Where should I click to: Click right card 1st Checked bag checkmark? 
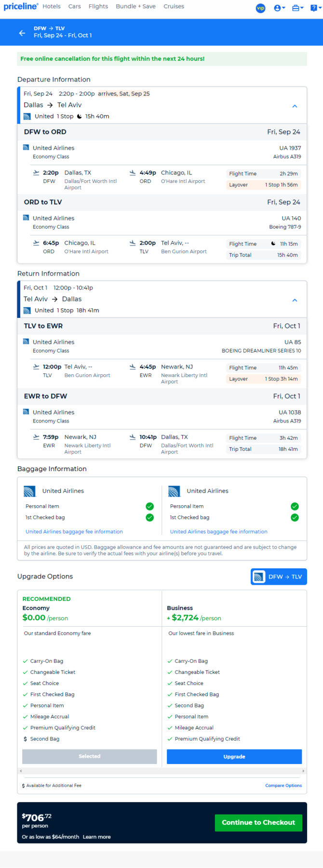coord(295,517)
